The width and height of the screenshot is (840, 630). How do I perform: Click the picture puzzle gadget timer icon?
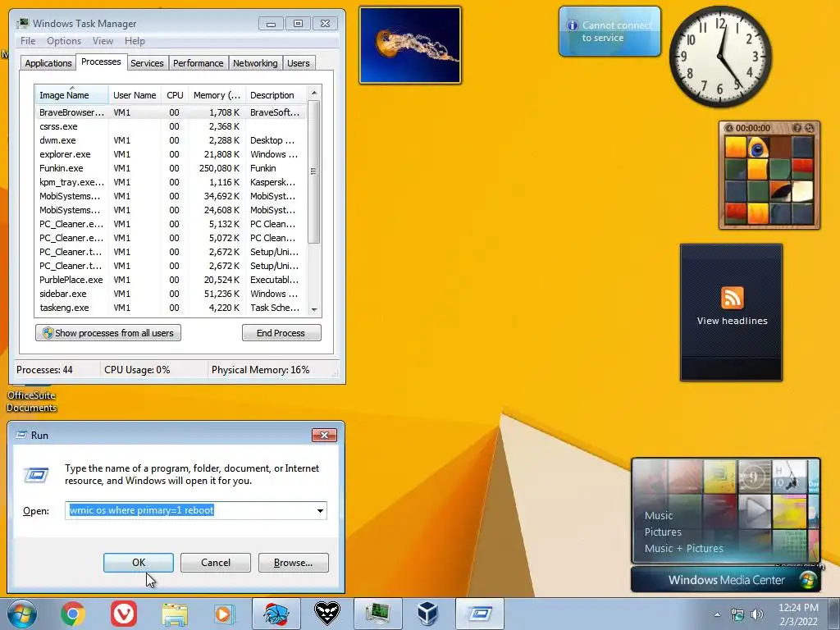[728, 128]
